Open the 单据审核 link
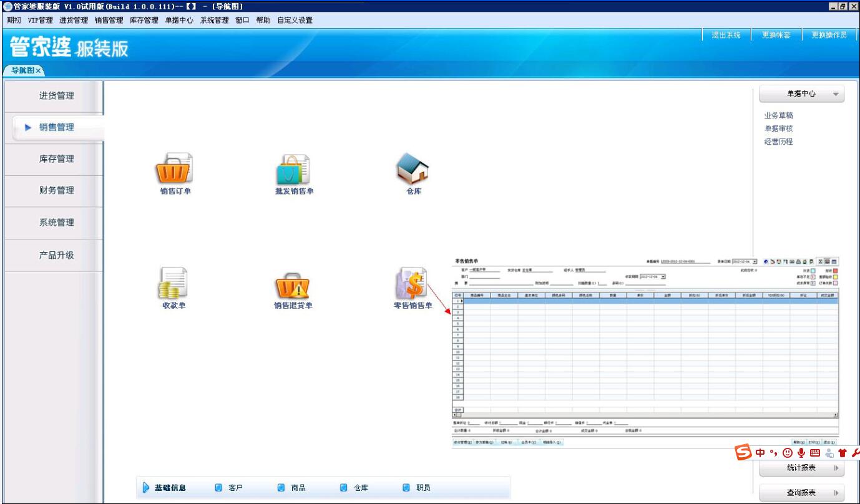 (779, 128)
